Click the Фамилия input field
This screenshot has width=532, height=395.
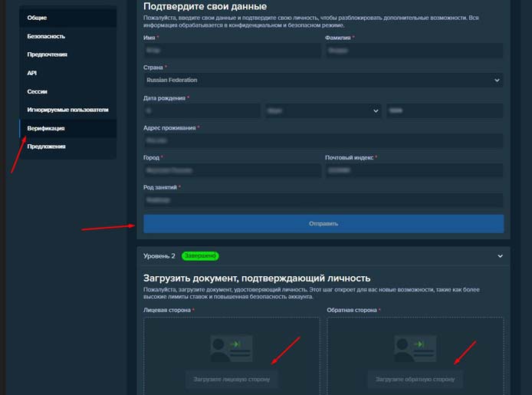[414, 51]
